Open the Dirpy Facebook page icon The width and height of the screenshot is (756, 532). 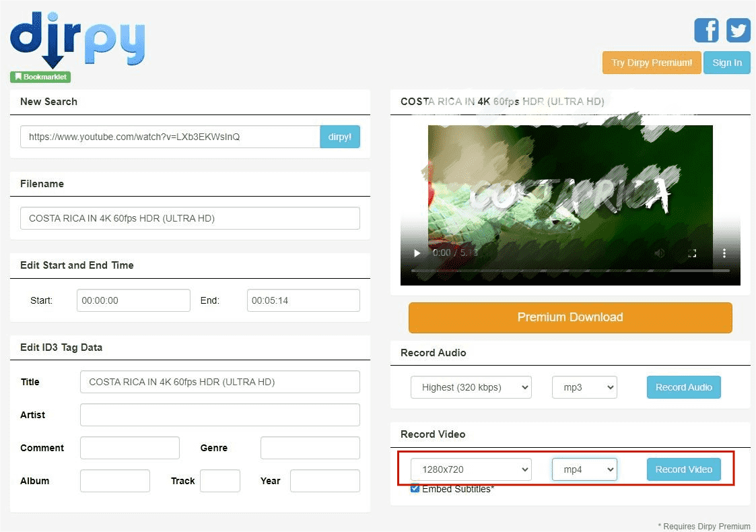pyautogui.click(x=706, y=30)
